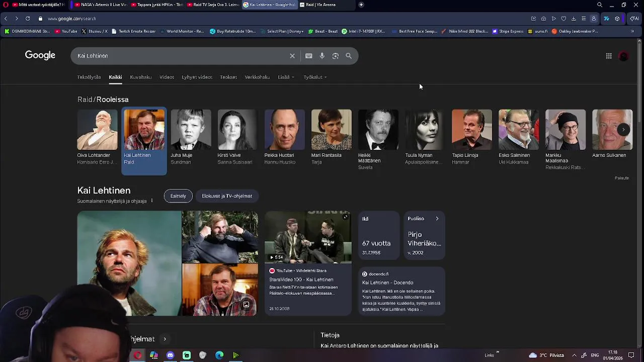Open browser downloads panel

(574, 19)
